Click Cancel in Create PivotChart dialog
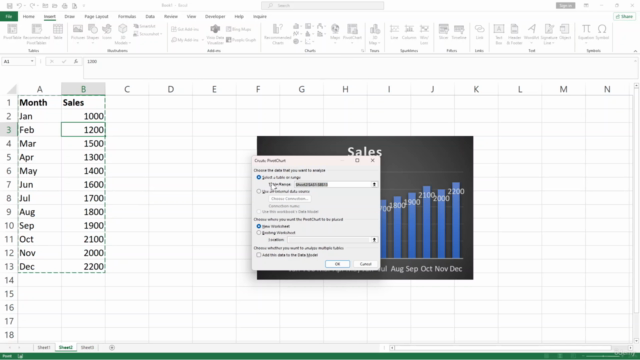This screenshot has height=360, width=640. [365, 264]
